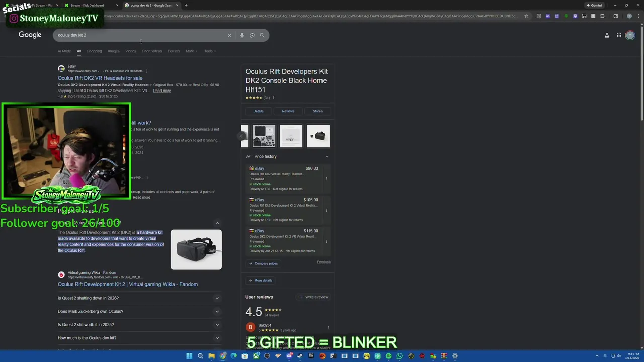Image resolution: width=644 pixels, height=362 pixels.
Task: Select the DK2 kit contents thumbnail
Action: coord(264,136)
